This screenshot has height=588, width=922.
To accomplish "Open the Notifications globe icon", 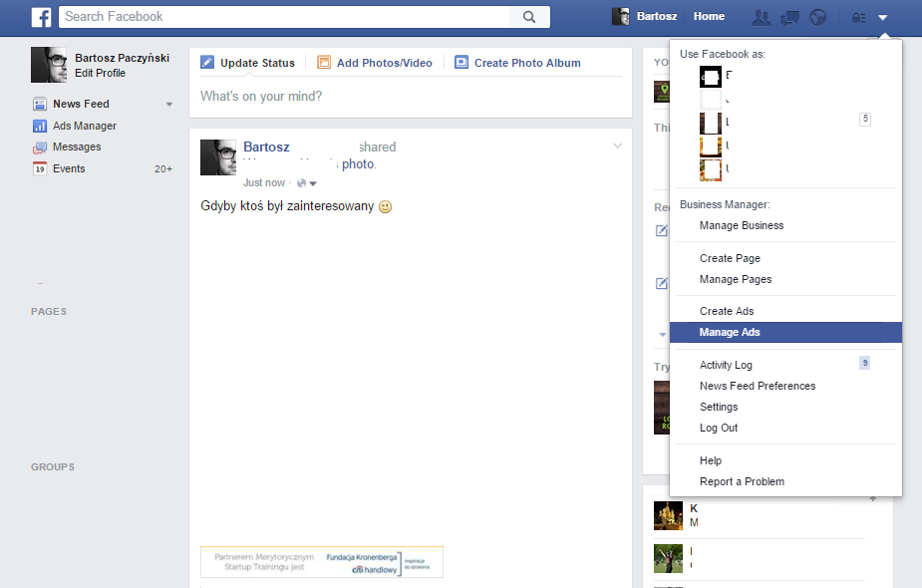I will 818,18.
